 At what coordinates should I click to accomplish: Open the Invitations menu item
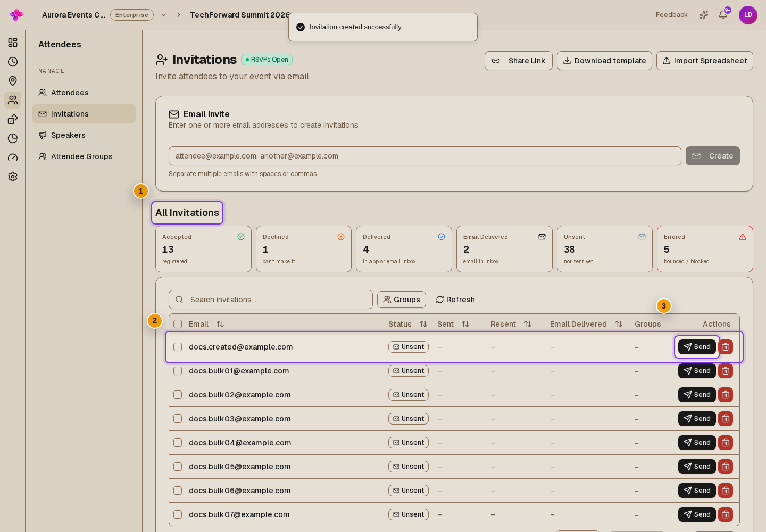84,114
